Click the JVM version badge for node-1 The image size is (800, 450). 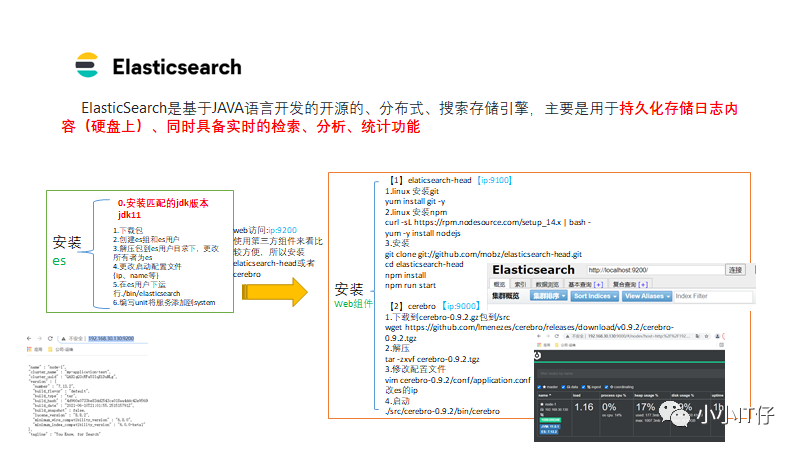(x=551, y=426)
